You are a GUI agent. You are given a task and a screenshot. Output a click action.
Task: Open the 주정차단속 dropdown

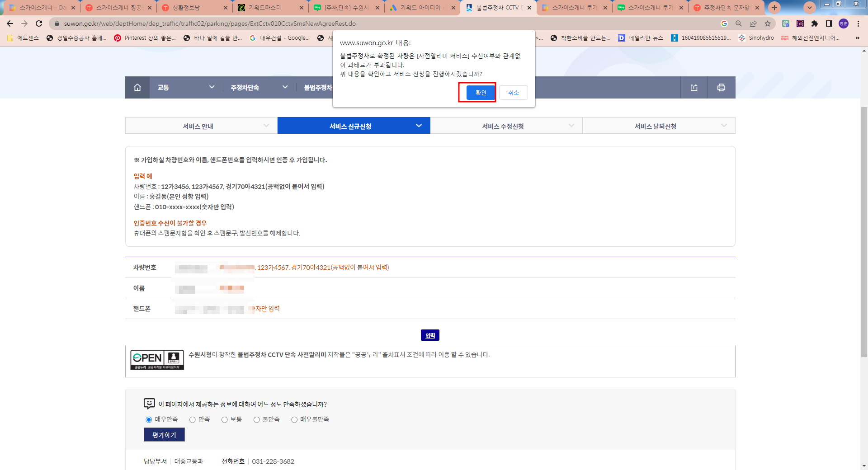click(x=285, y=87)
